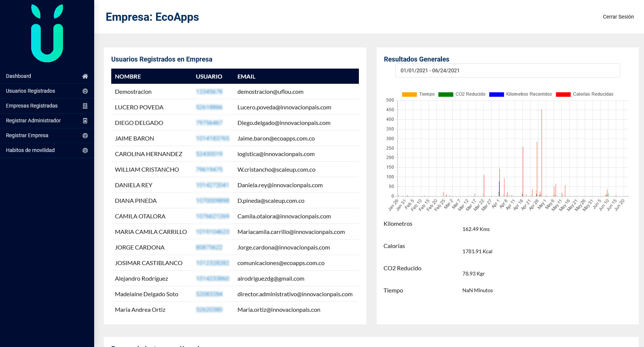Click the user icon beside Habitos de movilidad
The image size is (644, 347).
coord(85,150)
